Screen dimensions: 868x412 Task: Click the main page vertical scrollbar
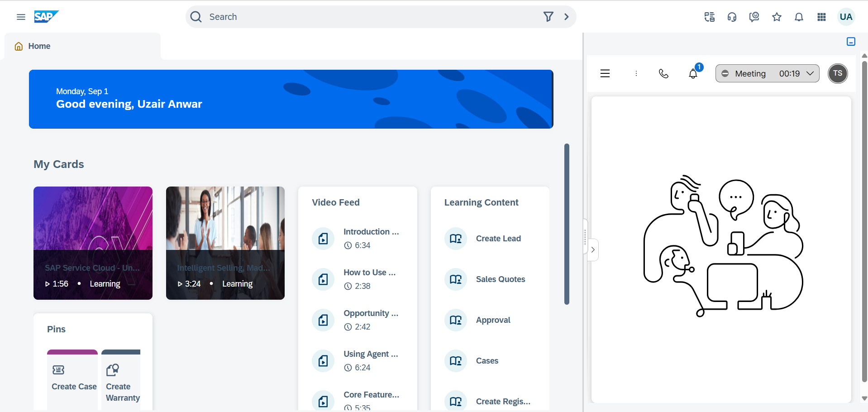(x=567, y=224)
